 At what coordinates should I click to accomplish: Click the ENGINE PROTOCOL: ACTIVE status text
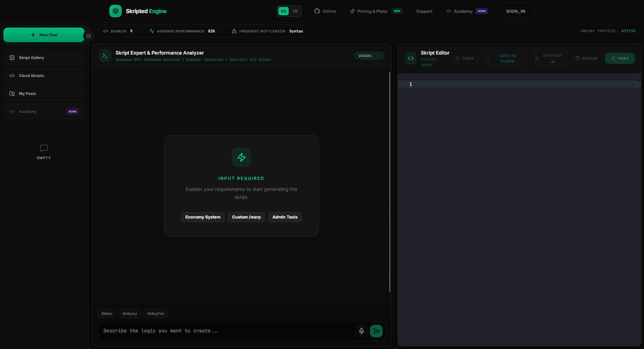point(608,31)
